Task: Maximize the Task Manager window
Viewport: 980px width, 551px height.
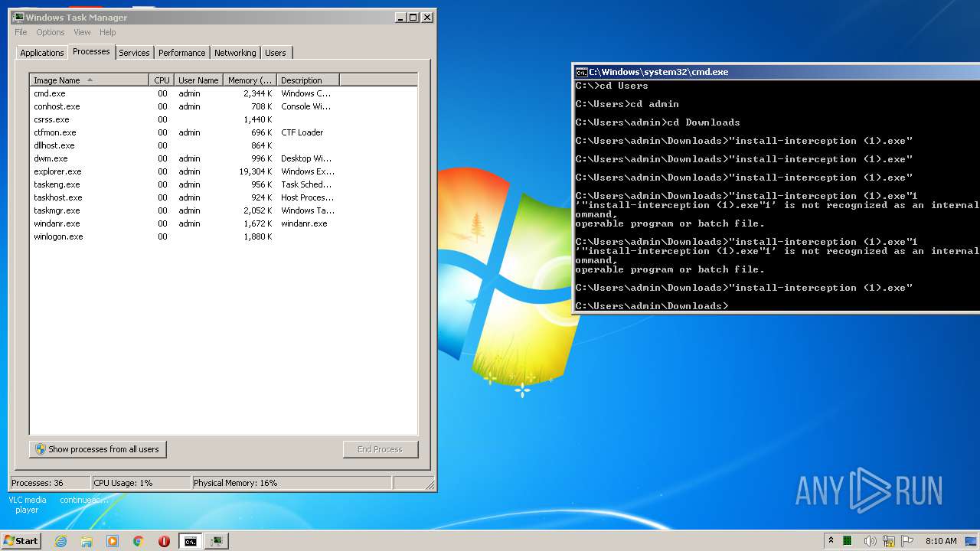Action: 413,17
